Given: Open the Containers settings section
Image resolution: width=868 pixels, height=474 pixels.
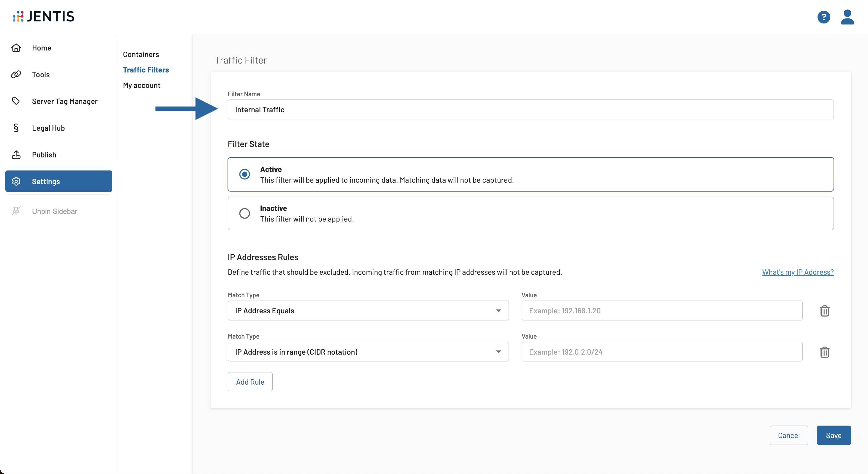Looking at the screenshot, I should click(x=141, y=54).
